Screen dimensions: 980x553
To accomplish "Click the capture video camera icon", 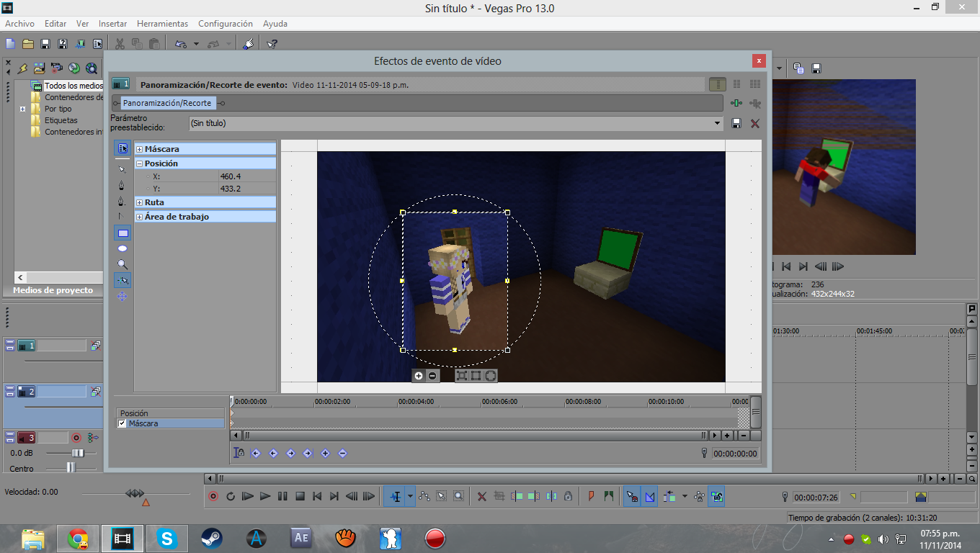I will click(x=57, y=68).
